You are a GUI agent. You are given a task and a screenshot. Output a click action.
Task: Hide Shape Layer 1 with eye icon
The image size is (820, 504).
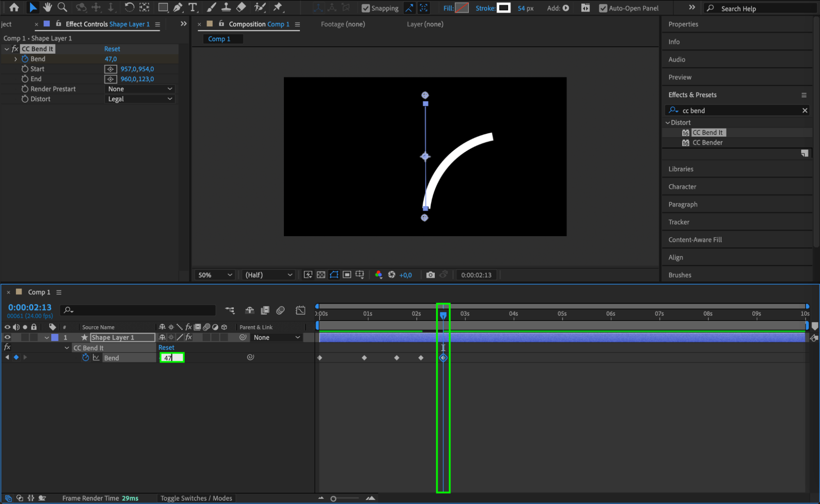(x=7, y=338)
